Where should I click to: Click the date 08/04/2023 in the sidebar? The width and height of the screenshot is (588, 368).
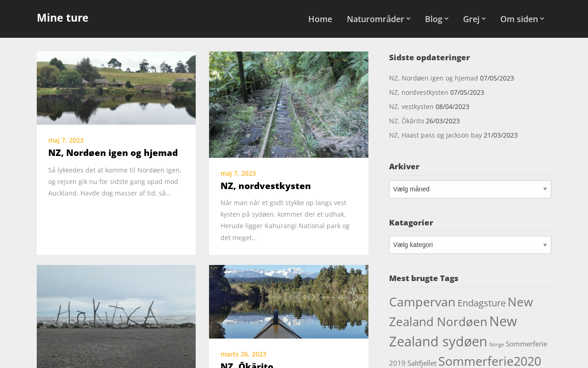point(452,107)
